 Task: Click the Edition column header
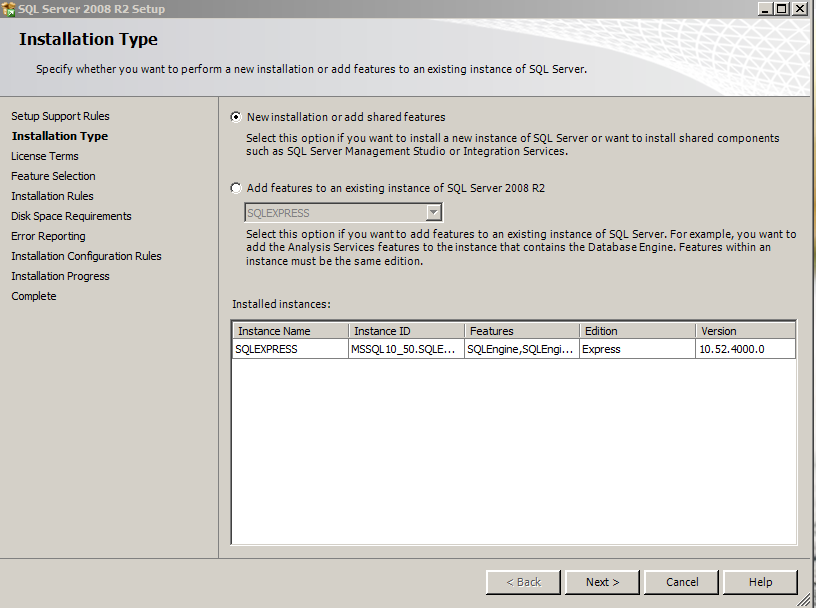(638, 331)
